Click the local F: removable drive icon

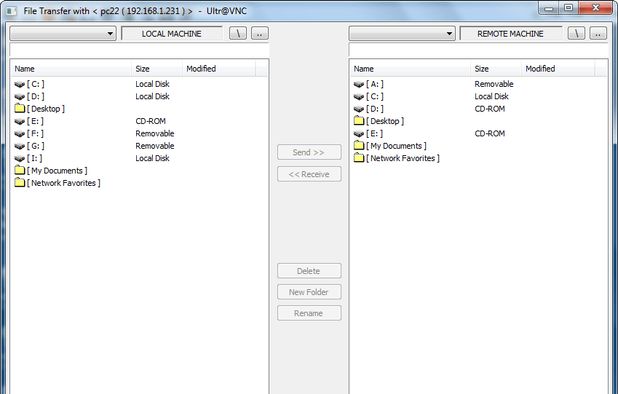19,134
